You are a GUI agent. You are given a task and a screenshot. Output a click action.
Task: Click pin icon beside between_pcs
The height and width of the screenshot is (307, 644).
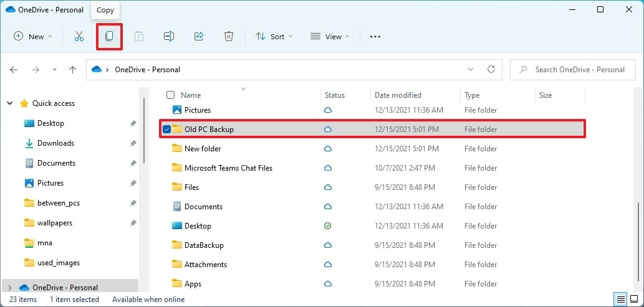tap(133, 203)
